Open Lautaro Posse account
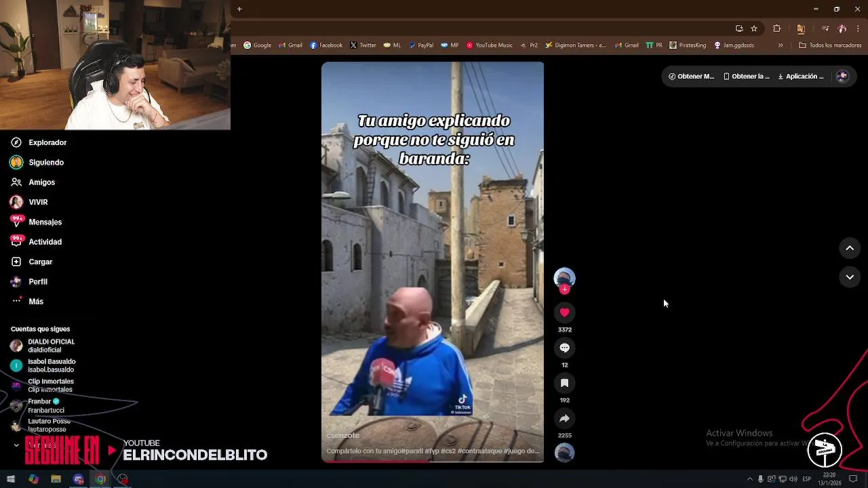 pos(40,425)
